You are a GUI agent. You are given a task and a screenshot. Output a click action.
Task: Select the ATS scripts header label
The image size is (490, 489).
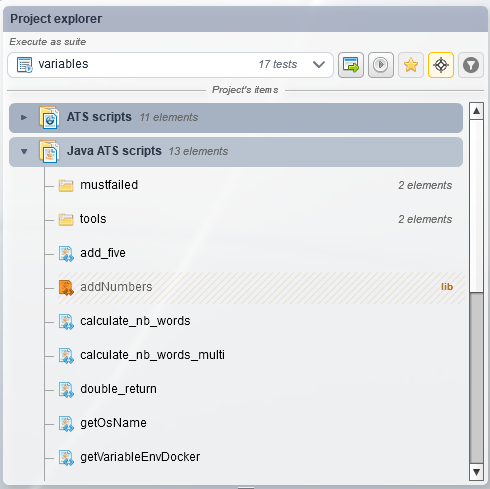click(x=99, y=117)
